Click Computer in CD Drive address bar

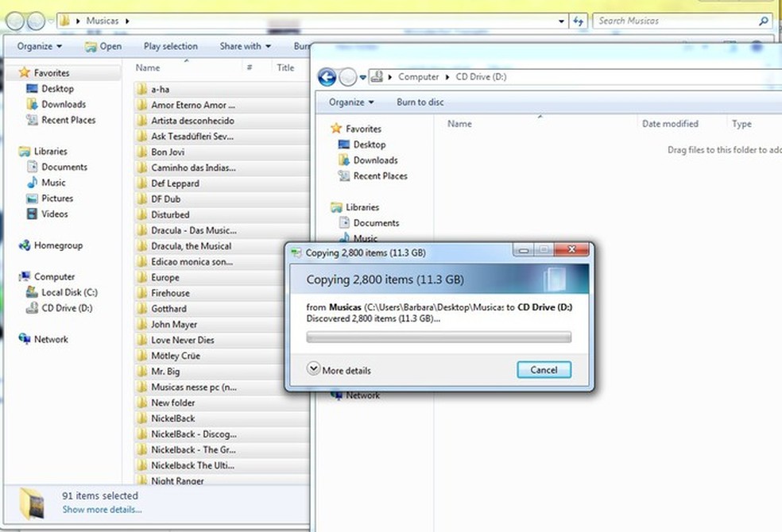click(x=419, y=77)
